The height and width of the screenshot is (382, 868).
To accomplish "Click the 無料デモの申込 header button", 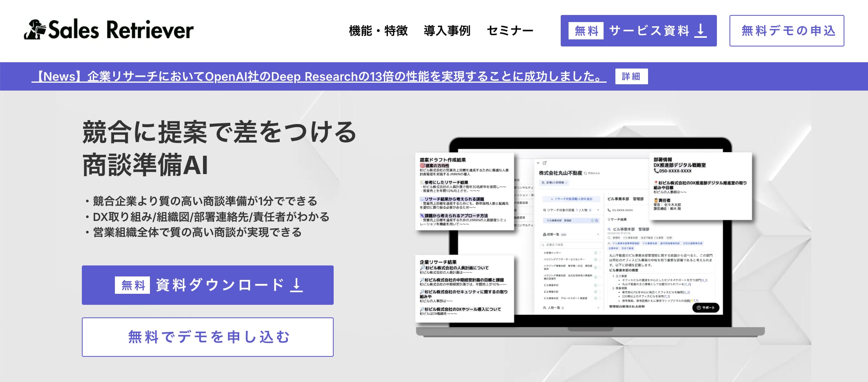I will (x=787, y=31).
